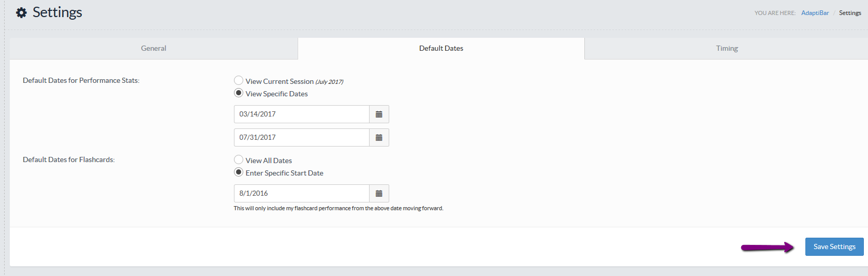Follow the AdaptiBar breadcrumb link
Screen dimensions: 868x276
click(x=815, y=13)
